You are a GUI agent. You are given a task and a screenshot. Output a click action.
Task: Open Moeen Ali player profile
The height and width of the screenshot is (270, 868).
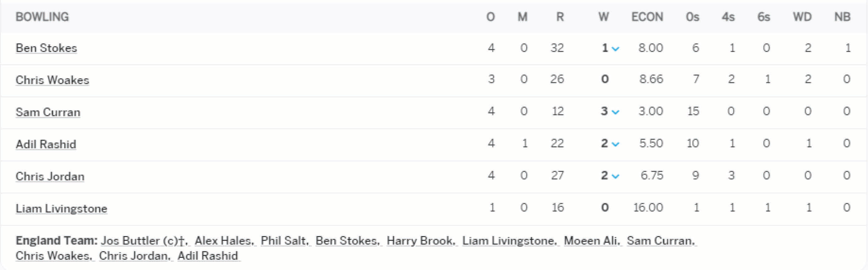[591, 241]
